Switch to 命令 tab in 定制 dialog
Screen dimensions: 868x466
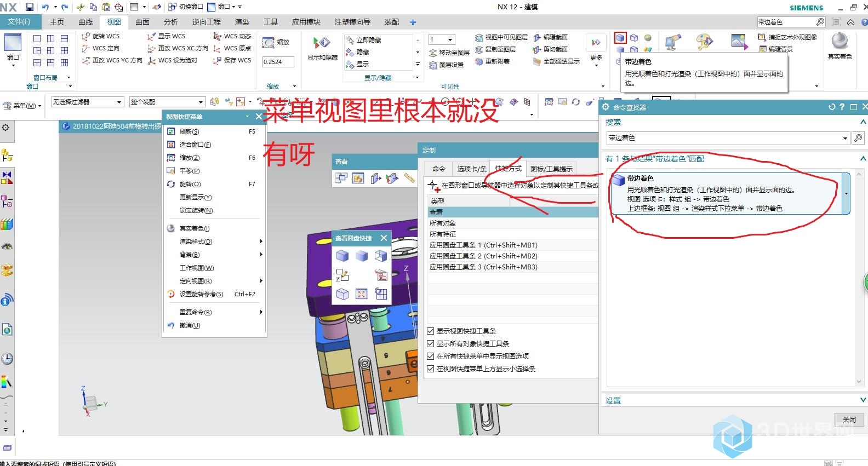[439, 169]
